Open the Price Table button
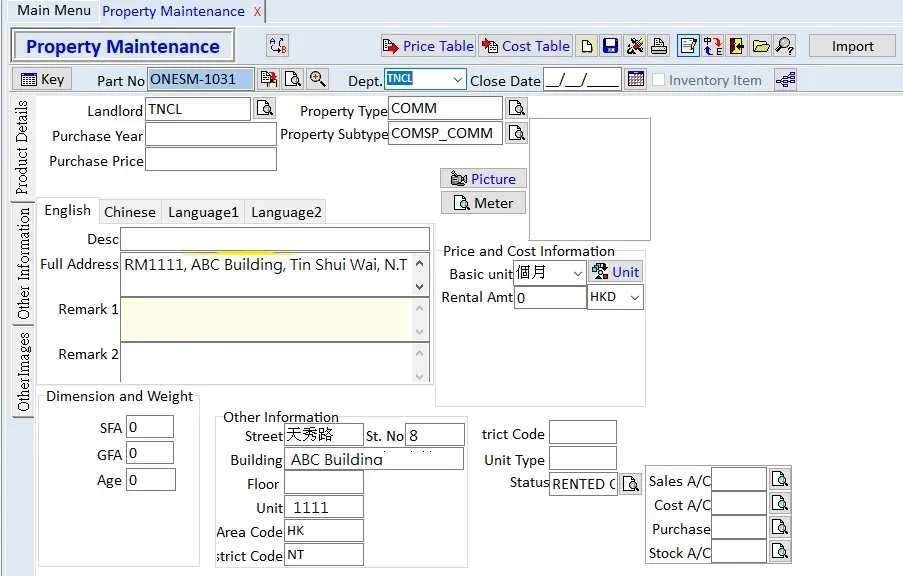Screen dimensions: 903x576 click(x=428, y=46)
